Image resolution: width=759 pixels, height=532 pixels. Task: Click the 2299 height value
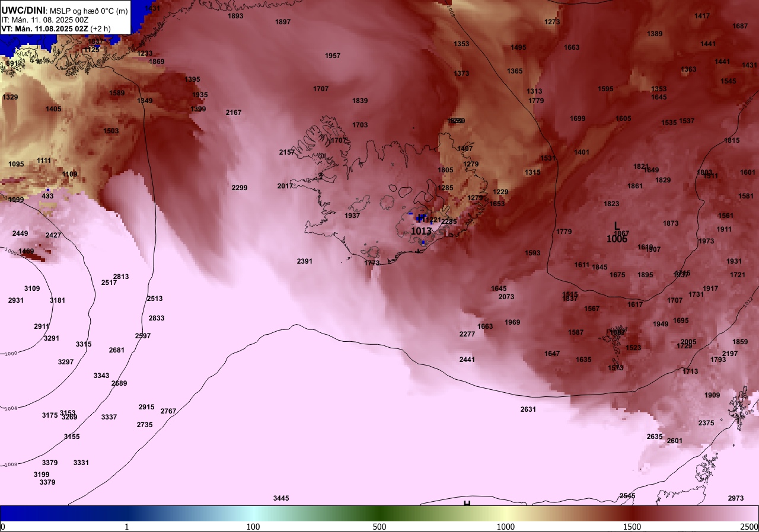point(240,188)
